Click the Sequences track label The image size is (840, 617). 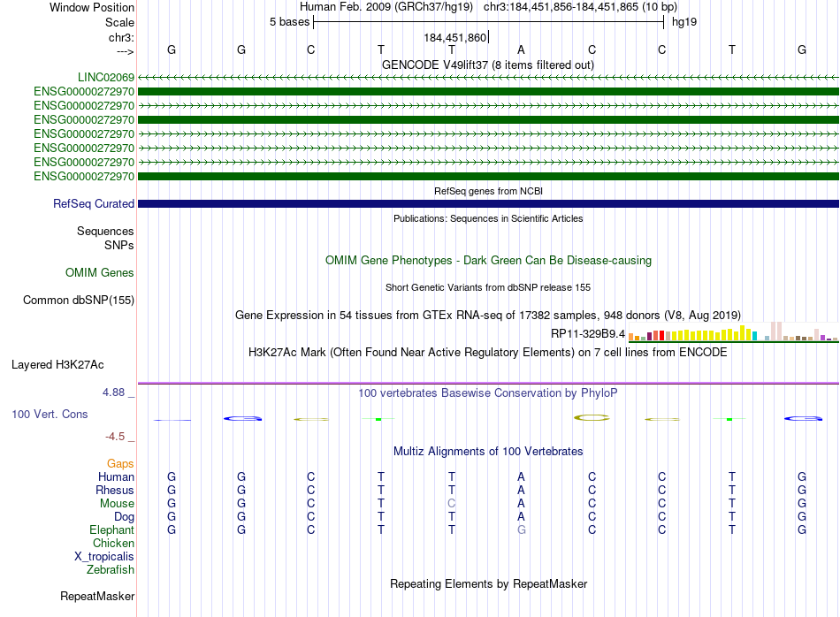coord(105,231)
